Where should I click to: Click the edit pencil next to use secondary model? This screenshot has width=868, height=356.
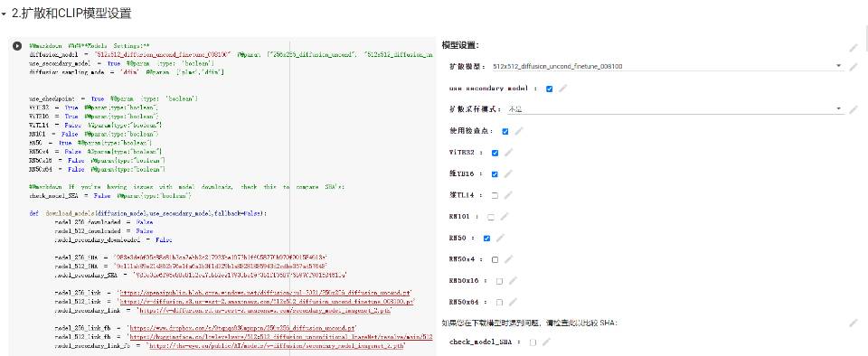(x=563, y=89)
